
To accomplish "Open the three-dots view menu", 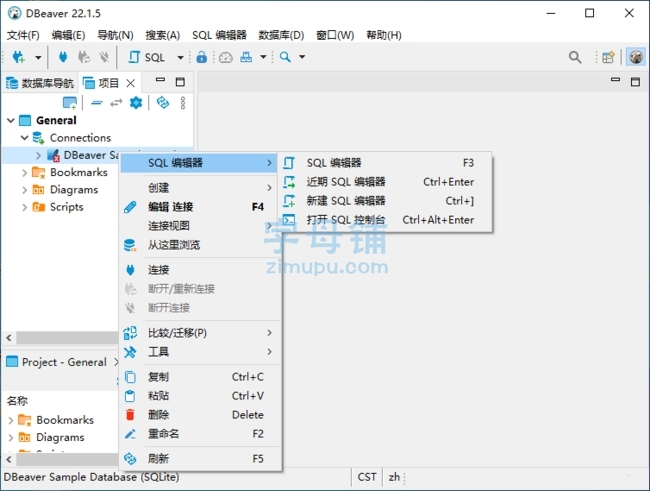I will [183, 103].
